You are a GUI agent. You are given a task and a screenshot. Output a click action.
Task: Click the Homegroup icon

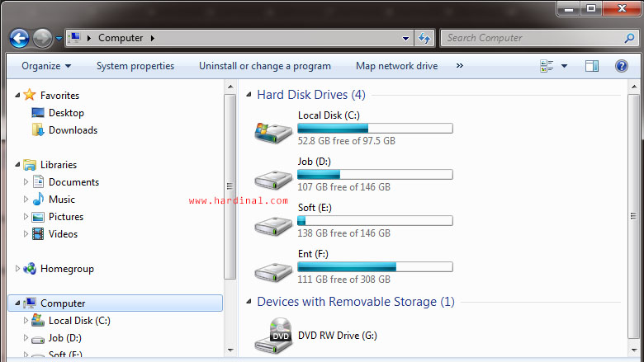(x=30, y=269)
